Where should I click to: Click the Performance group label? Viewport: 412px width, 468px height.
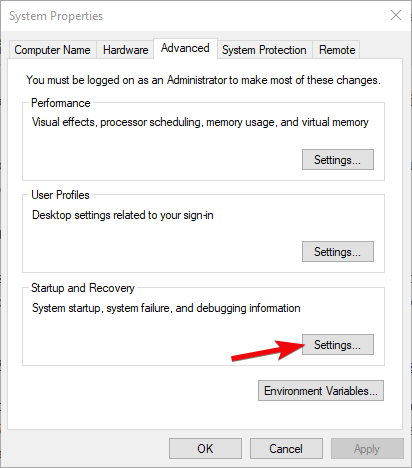click(x=60, y=103)
